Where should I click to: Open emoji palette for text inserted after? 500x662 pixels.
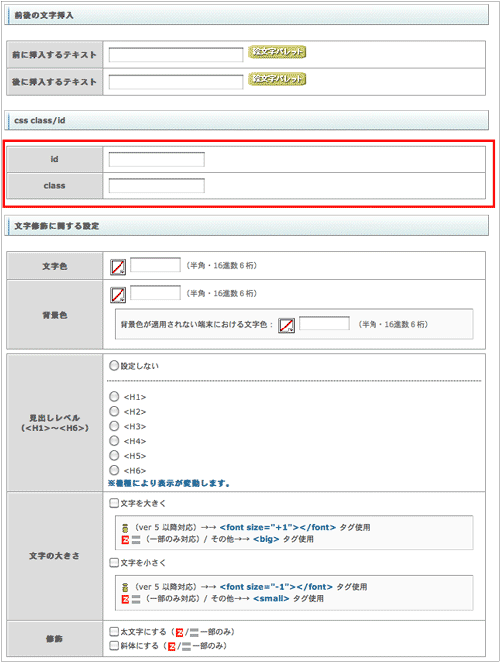pyautogui.click(x=277, y=79)
